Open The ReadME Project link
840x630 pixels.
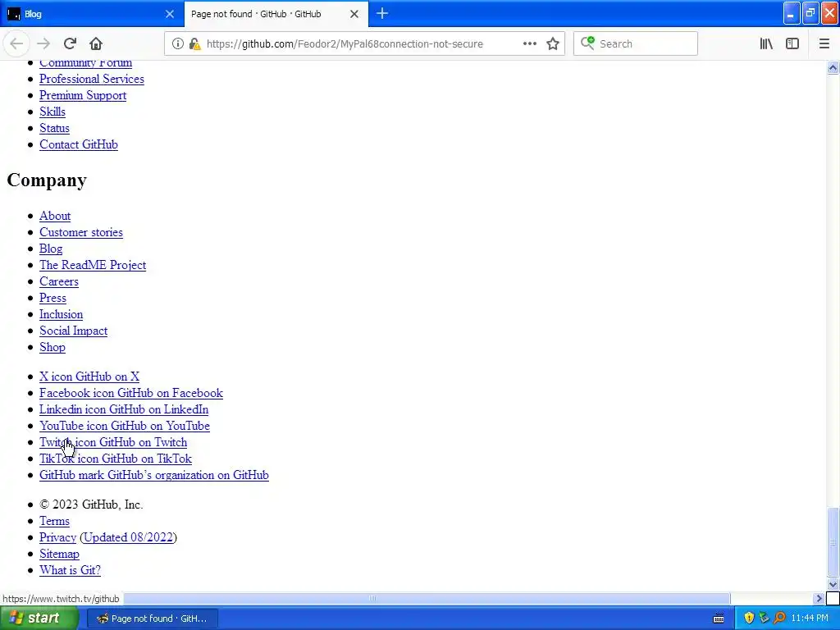93,265
